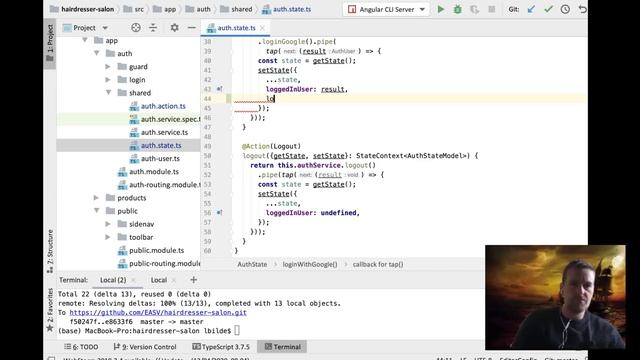Image resolution: width=640 pixels, height=360 pixels.
Task: Open the GitHub hairdresser-salon.git link
Action: (158, 313)
